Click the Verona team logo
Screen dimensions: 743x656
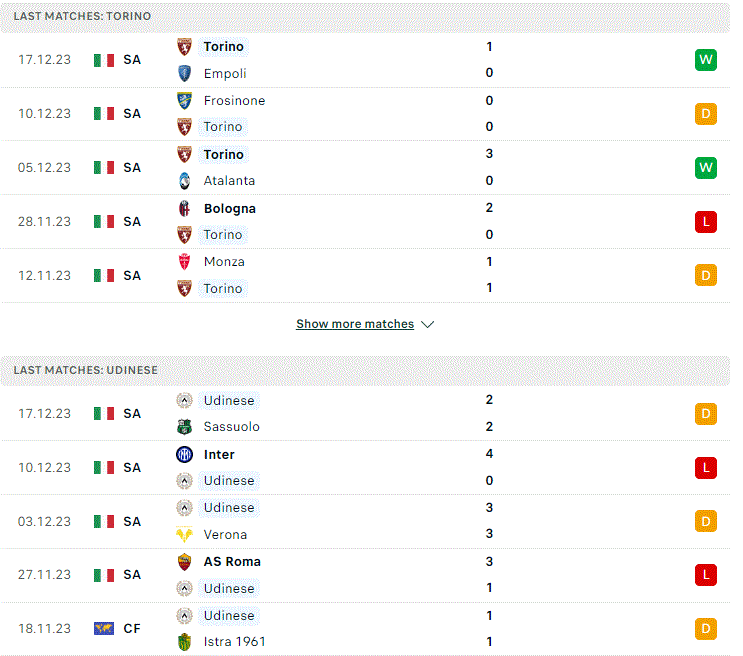(184, 534)
